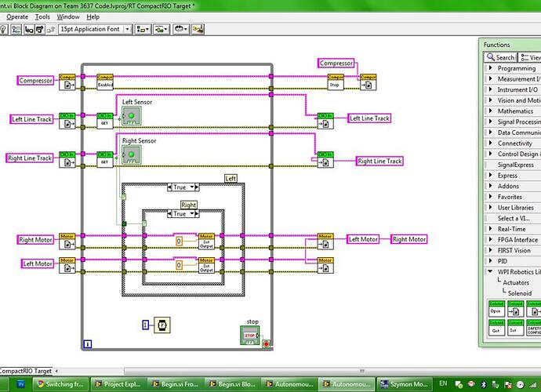
Task: Select RefNum Set node below right Compressor label
Action: [x=368, y=82]
